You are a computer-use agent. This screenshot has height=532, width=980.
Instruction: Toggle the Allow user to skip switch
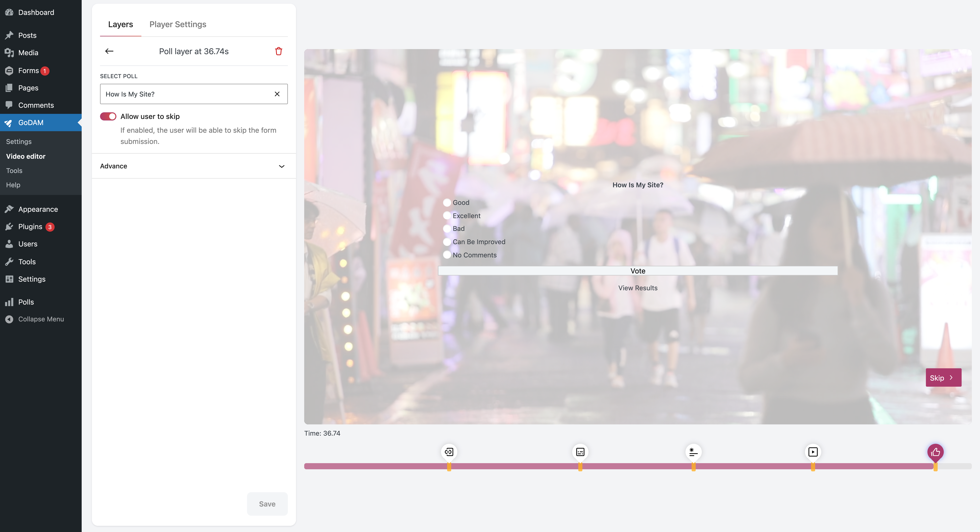coord(108,116)
